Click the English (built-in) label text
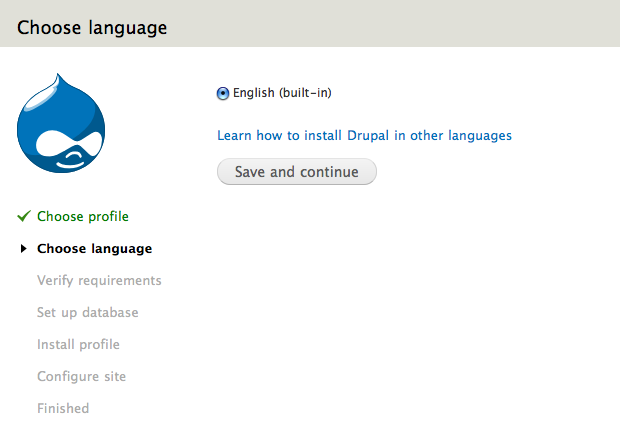Screen dimensions: 620x440 [x=282, y=93]
